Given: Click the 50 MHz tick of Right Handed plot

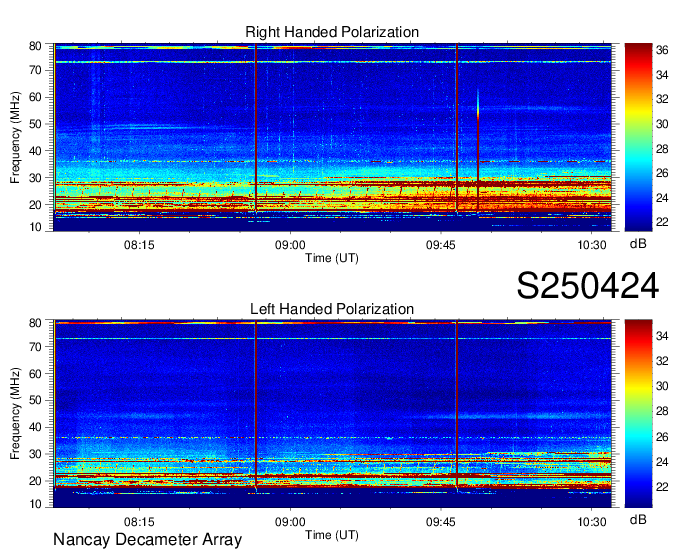Looking at the screenshot, I should 36,124.
